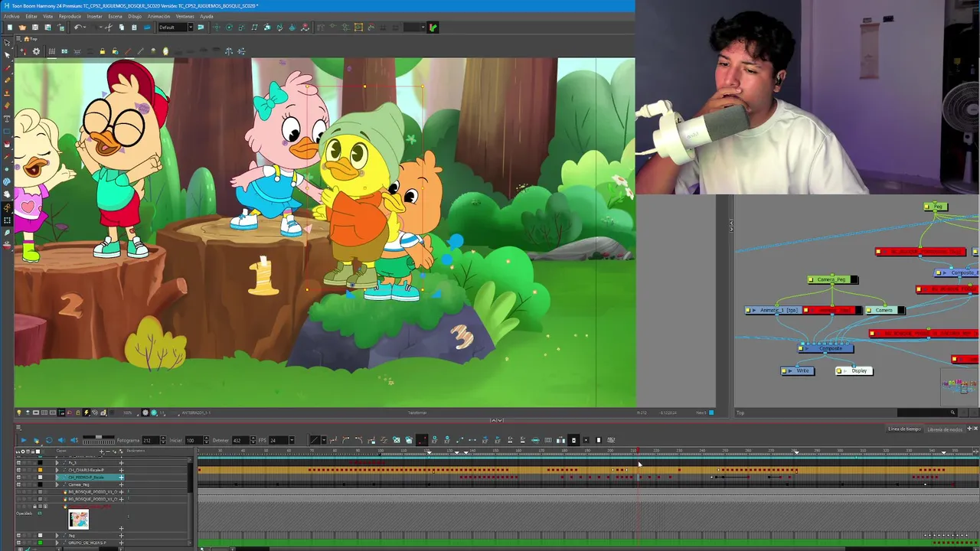Click the add view plus button beside Librería de nodos
The image size is (980, 551).
(970, 429)
